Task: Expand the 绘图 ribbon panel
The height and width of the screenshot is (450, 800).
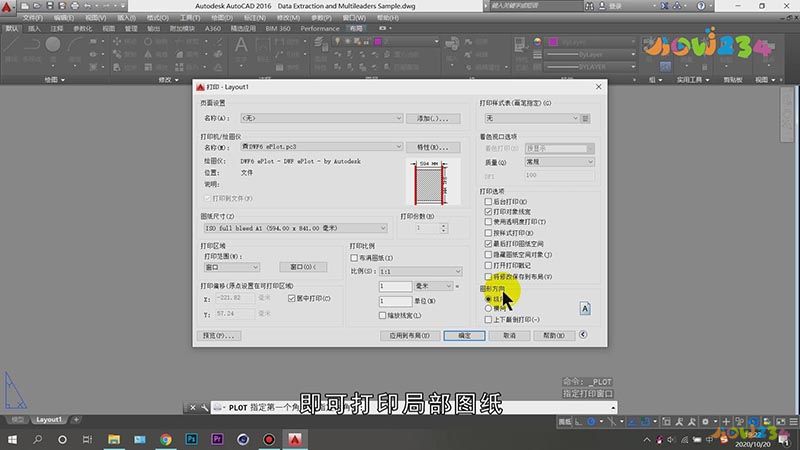Action: click(55, 80)
